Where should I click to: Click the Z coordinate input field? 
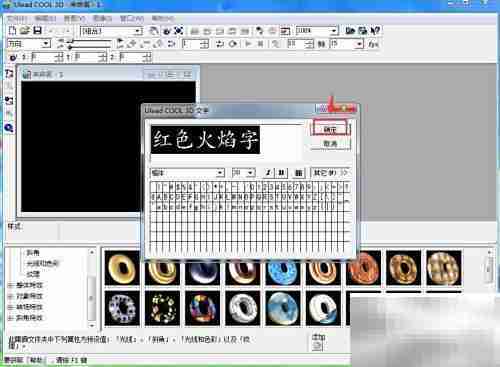[132, 57]
